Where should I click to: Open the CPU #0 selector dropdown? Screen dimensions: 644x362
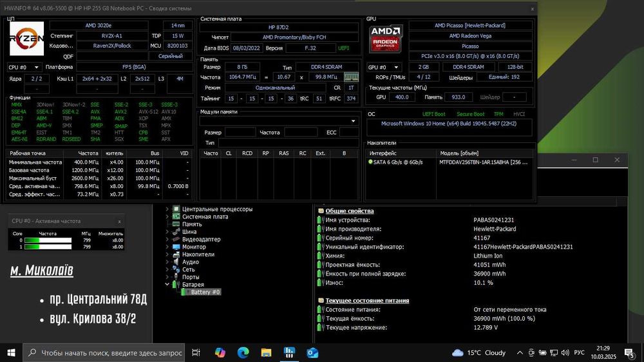[24, 67]
